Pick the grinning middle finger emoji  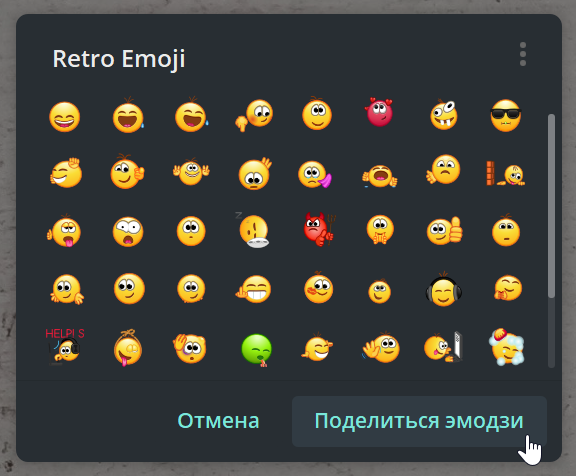[x=253, y=289]
